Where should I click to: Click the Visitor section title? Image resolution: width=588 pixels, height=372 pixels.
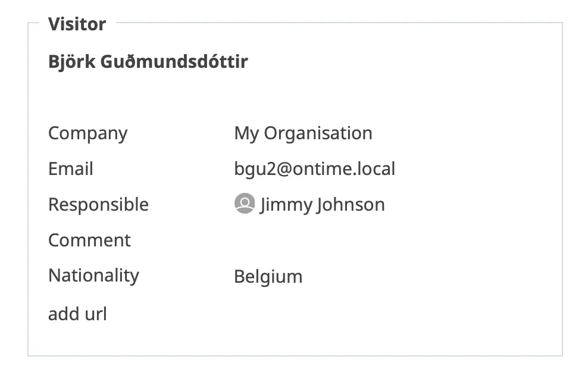click(77, 24)
